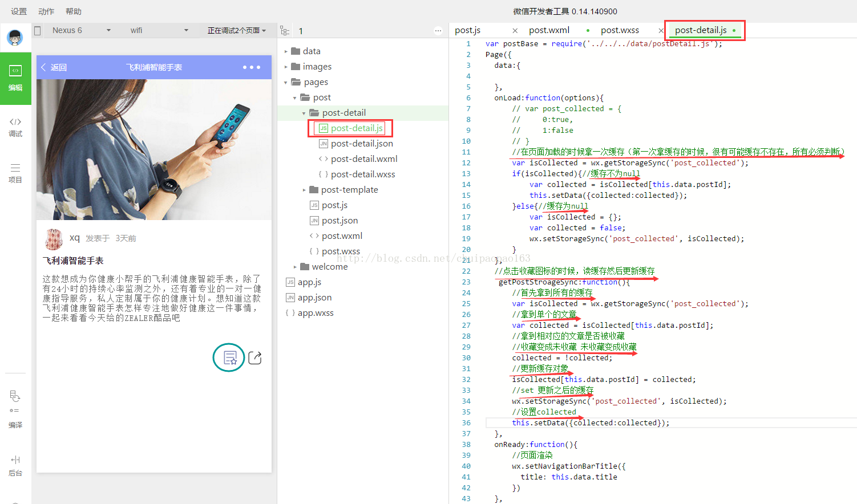Open the Nexus 6 device dropdown

point(81,30)
